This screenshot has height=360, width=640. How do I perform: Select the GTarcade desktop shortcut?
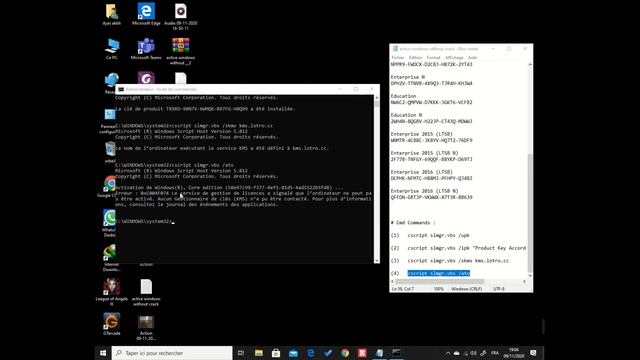[111, 324]
